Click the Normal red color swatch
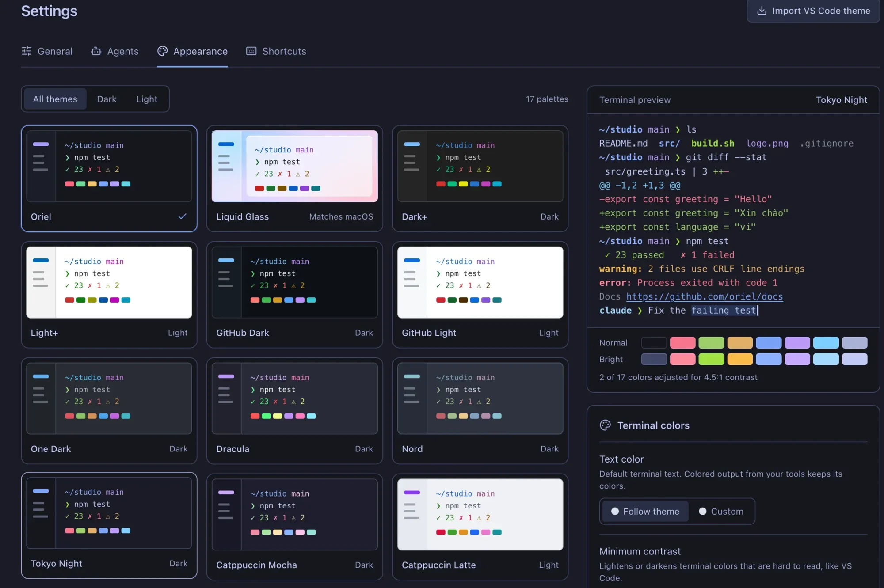Screen dimensions: 884x588 pyautogui.click(x=682, y=342)
